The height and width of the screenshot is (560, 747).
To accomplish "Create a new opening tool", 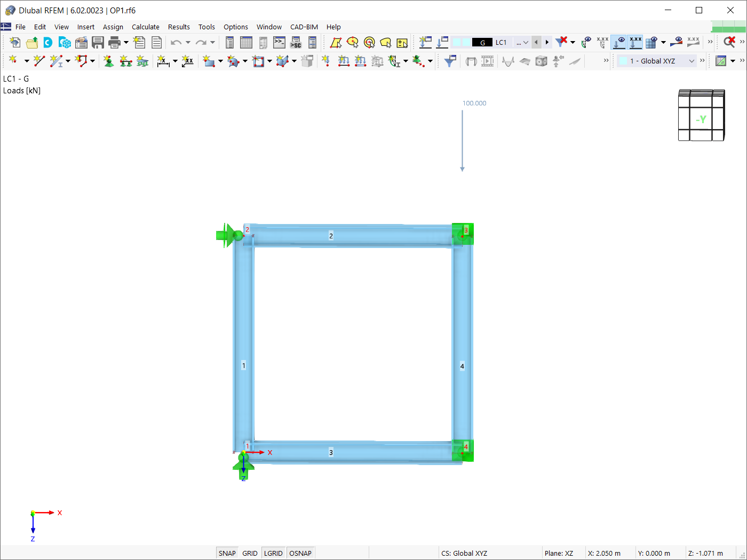I will click(258, 61).
